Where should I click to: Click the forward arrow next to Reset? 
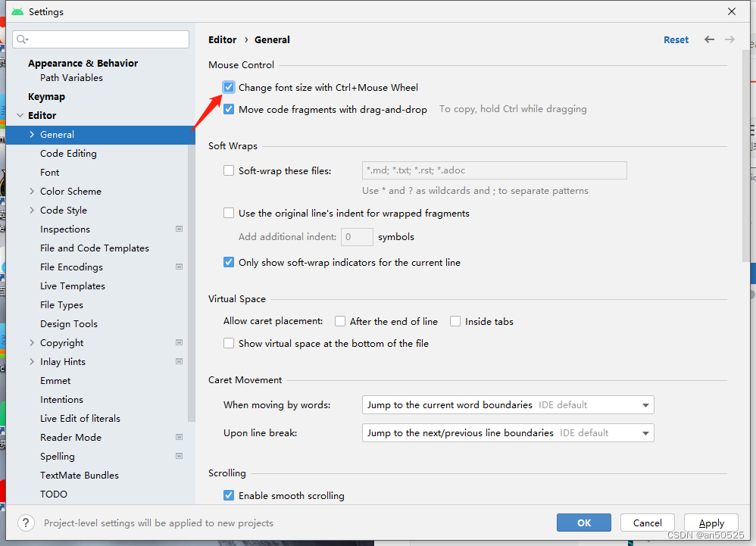pos(730,39)
